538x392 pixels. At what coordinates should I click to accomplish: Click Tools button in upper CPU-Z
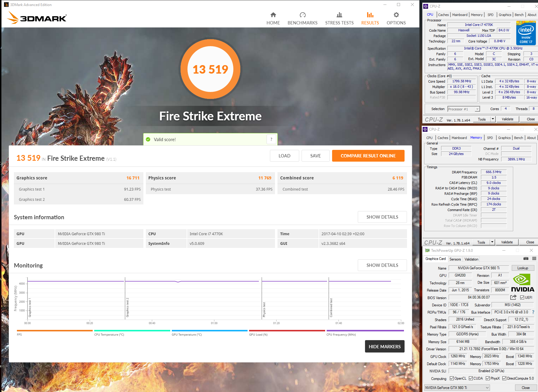pyautogui.click(x=482, y=119)
